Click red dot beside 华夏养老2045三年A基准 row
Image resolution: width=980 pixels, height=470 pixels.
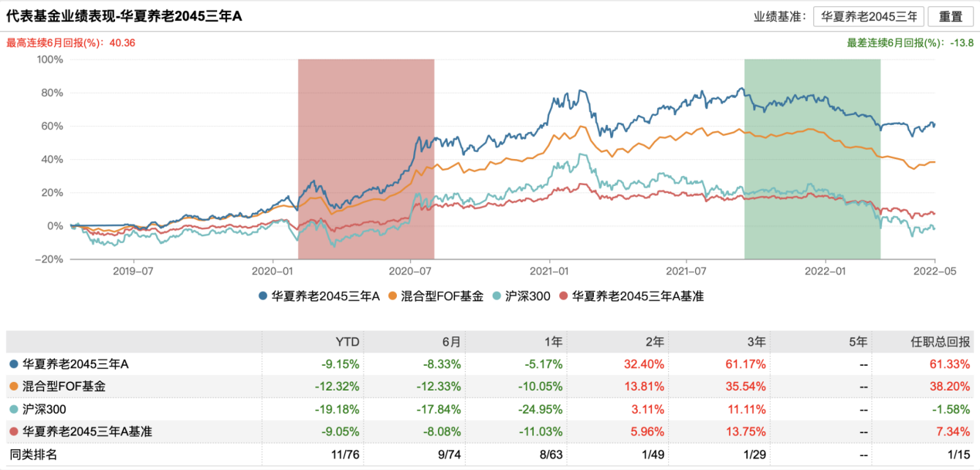[x=13, y=432]
